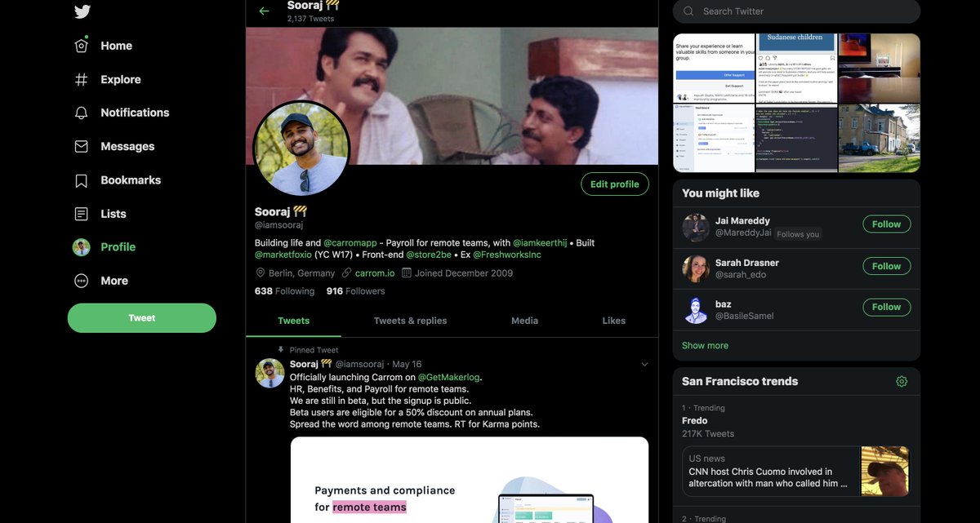Click the Twitter bird logo

[x=82, y=11]
